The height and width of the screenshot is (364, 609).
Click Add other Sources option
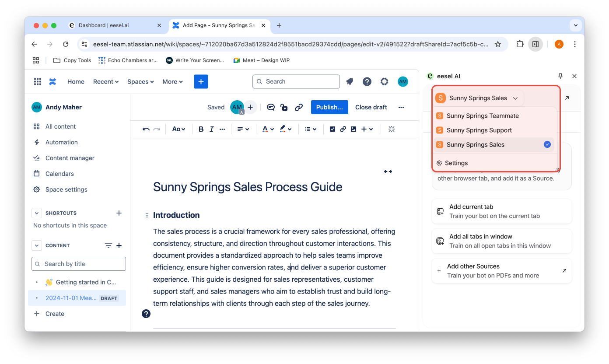(501, 271)
